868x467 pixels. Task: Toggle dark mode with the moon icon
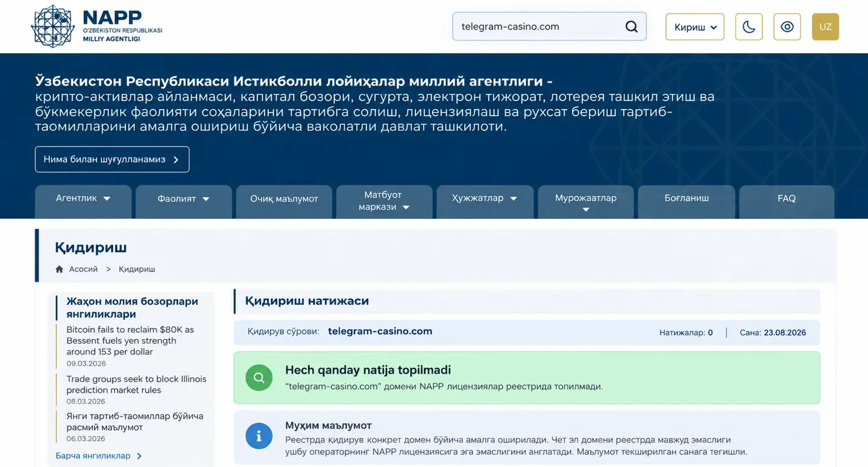tap(749, 27)
